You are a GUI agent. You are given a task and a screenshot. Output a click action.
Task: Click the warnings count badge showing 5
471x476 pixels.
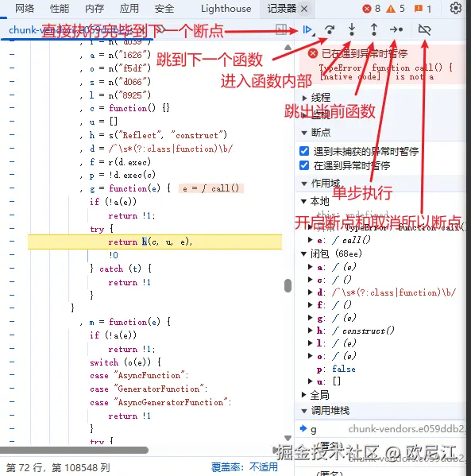pyautogui.click(x=396, y=9)
